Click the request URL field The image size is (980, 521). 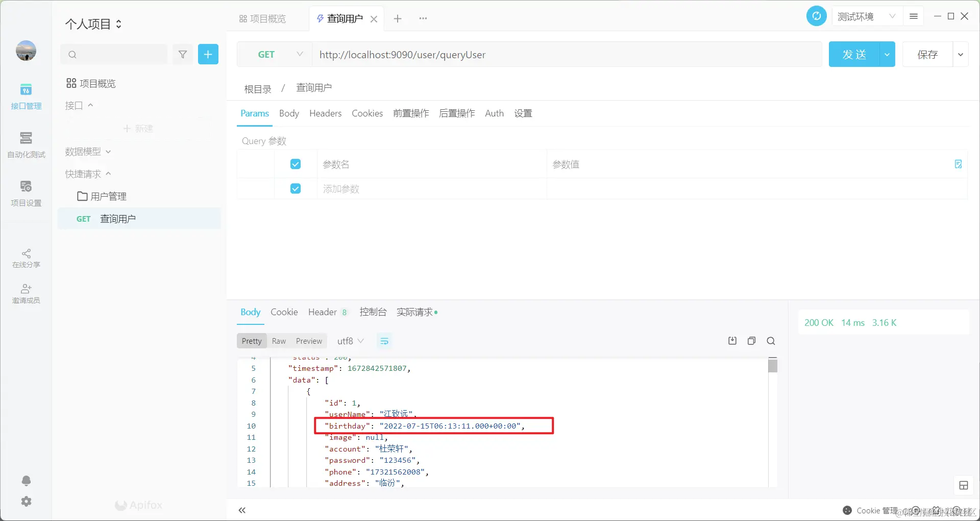tap(567, 54)
